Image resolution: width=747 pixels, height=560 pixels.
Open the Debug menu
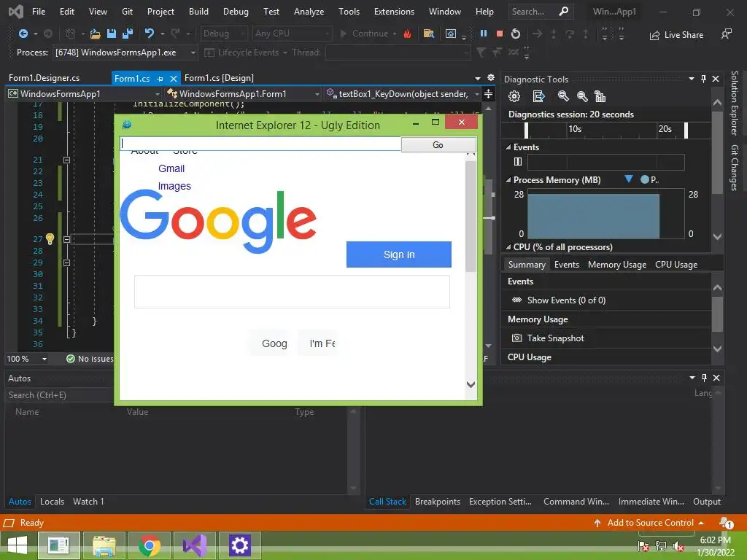click(x=236, y=12)
